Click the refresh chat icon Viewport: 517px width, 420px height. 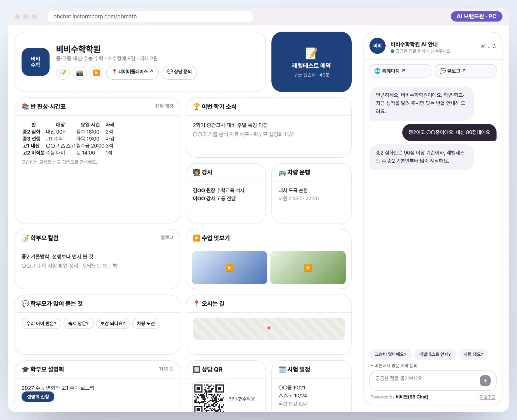pyautogui.click(x=494, y=46)
